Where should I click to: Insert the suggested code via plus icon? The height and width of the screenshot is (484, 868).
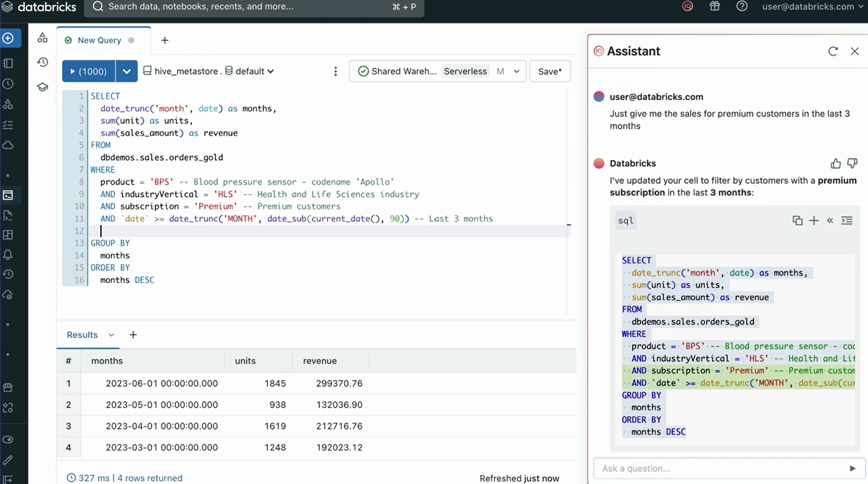(814, 221)
